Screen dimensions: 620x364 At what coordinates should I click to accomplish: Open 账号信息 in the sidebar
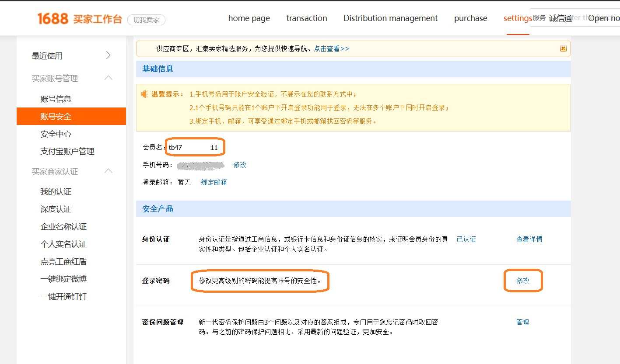point(56,99)
